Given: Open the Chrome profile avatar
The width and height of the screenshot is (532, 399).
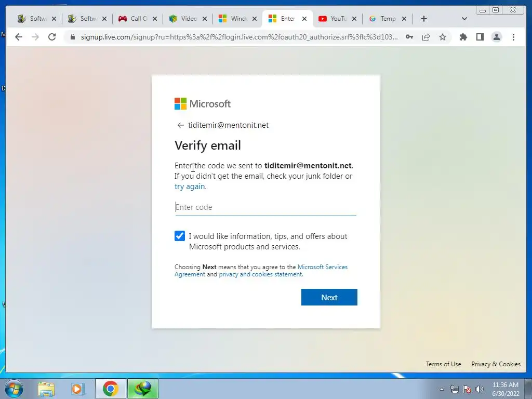Looking at the screenshot, I should click(496, 37).
